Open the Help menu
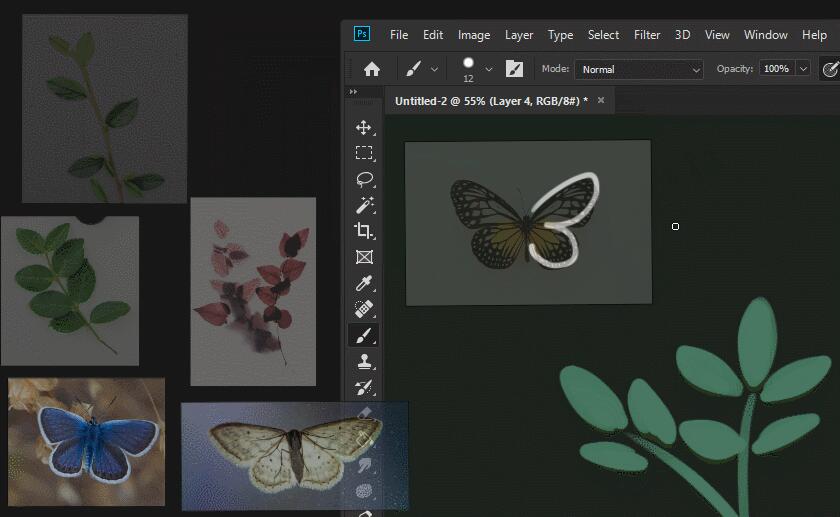 click(x=814, y=35)
